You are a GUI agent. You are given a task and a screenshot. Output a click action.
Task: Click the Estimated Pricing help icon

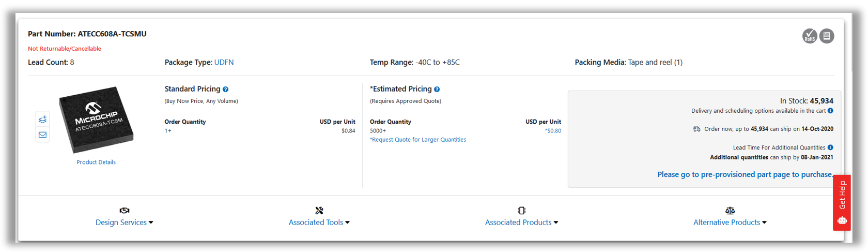pos(437,90)
